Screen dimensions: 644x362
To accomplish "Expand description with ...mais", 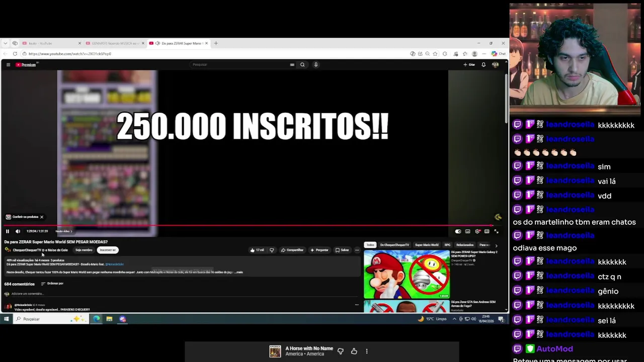I will click(239, 272).
